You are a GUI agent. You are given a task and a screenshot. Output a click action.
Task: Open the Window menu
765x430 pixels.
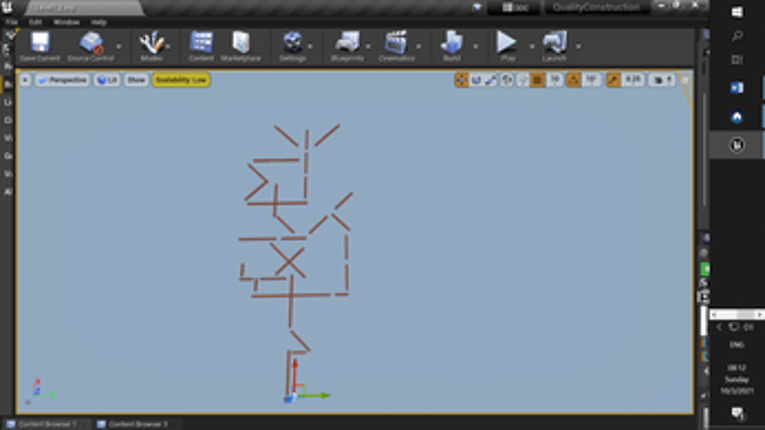coord(66,22)
